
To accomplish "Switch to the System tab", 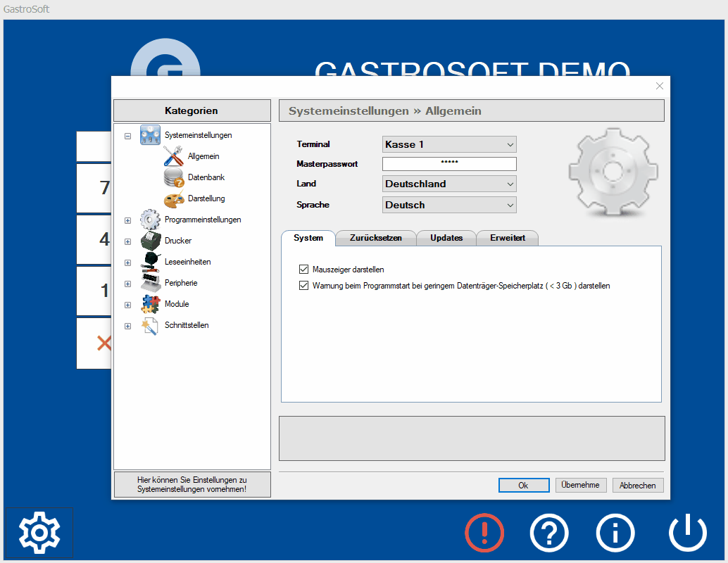I will [308, 238].
